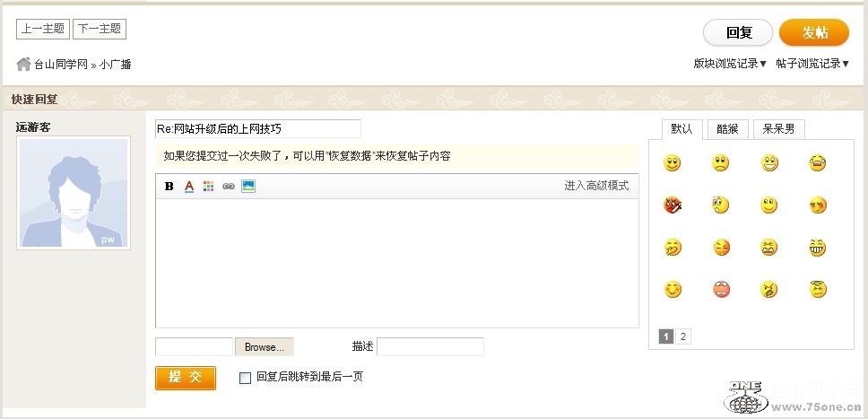Insert the first smiling face emoticon
Viewport: 868px width, 419px height.
click(x=673, y=163)
